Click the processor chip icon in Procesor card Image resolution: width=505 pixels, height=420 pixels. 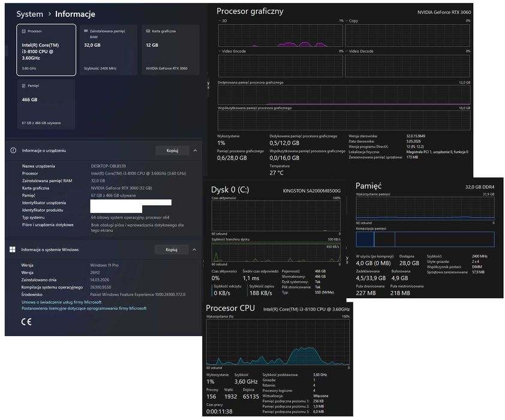24,31
